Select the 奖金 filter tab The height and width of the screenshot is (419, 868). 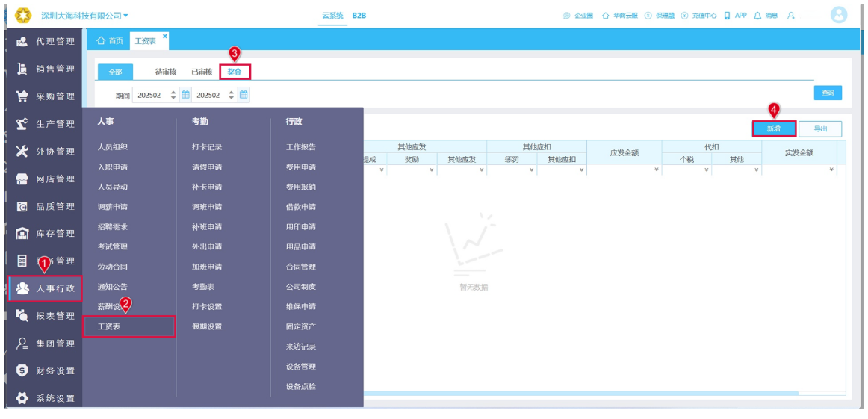pos(235,72)
